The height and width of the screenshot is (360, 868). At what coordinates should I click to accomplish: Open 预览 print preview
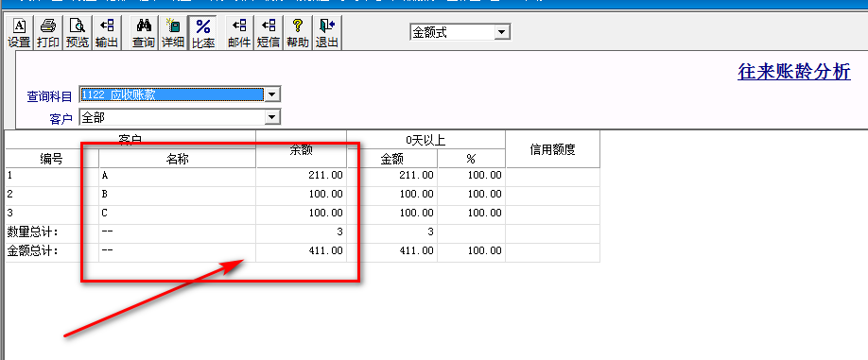click(x=77, y=33)
